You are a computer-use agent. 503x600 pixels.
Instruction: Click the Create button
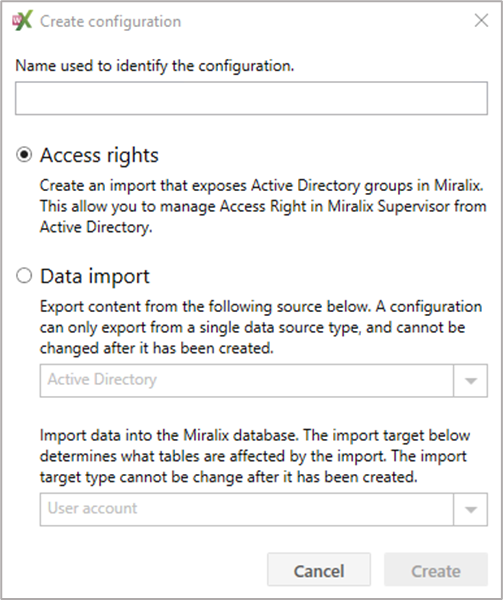pos(436,569)
